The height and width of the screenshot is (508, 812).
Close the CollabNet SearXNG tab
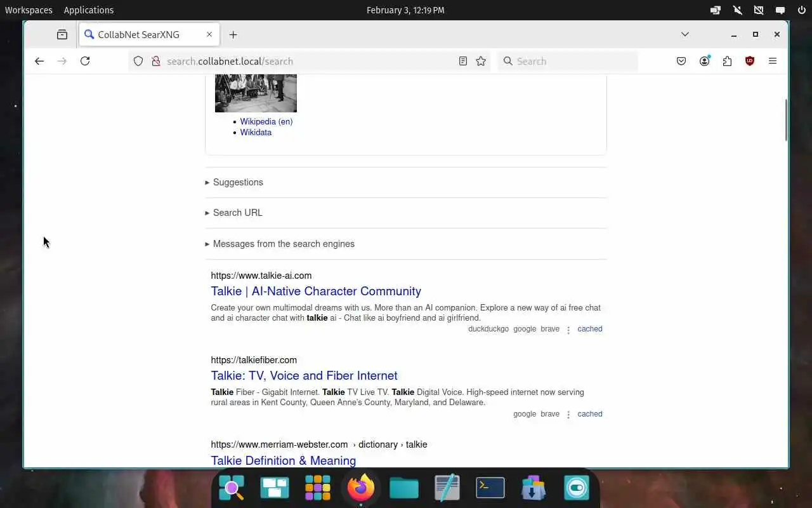pos(209,34)
